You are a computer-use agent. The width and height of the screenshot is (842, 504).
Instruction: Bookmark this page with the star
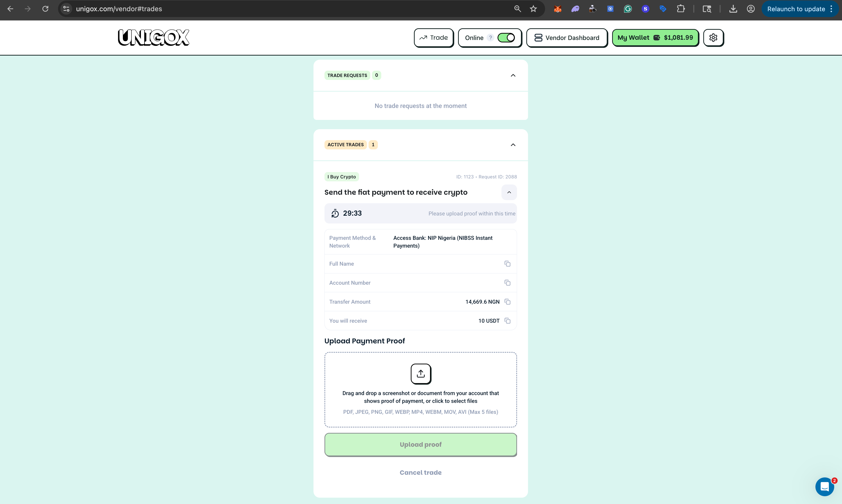pyautogui.click(x=533, y=9)
